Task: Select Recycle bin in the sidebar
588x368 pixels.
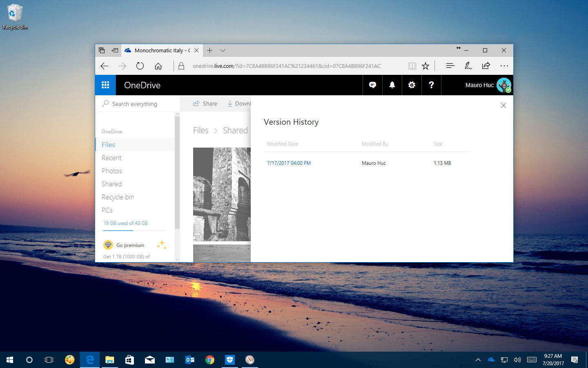Action: (x=135, y=197)
